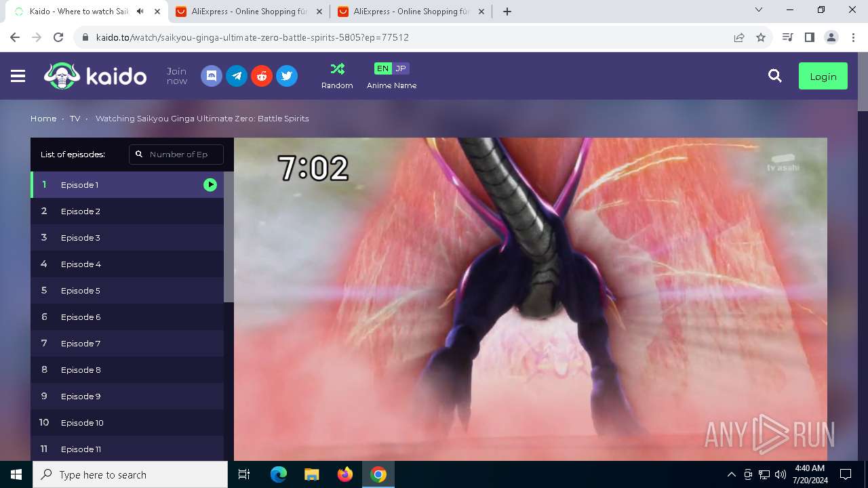Viewport: 868px width, 488px height.
Task: Select Episode 9 in the list
Action: pyautogui.click(x=127, y=396)
